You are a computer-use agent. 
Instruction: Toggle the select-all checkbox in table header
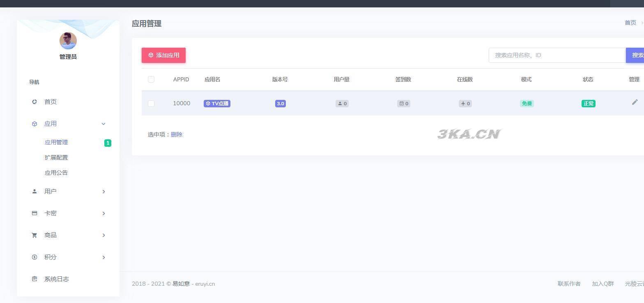[x=151, y=79]
